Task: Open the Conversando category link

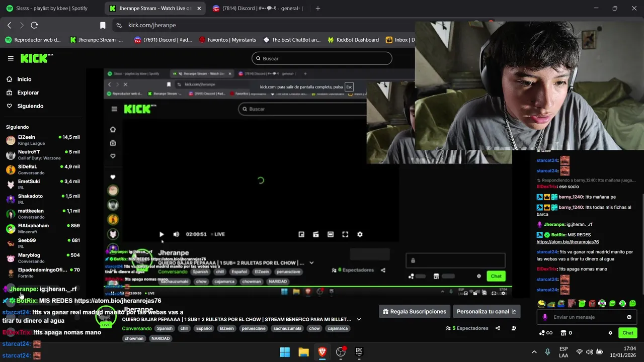Action: 137,328
